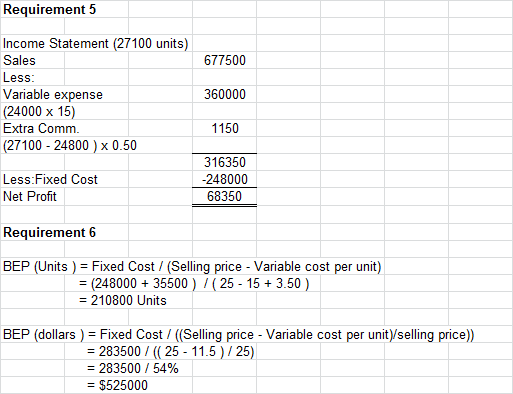This screenshot has height=394, width=513.
Task: Click the = $525000 result cell
Action: click(117, 386)
